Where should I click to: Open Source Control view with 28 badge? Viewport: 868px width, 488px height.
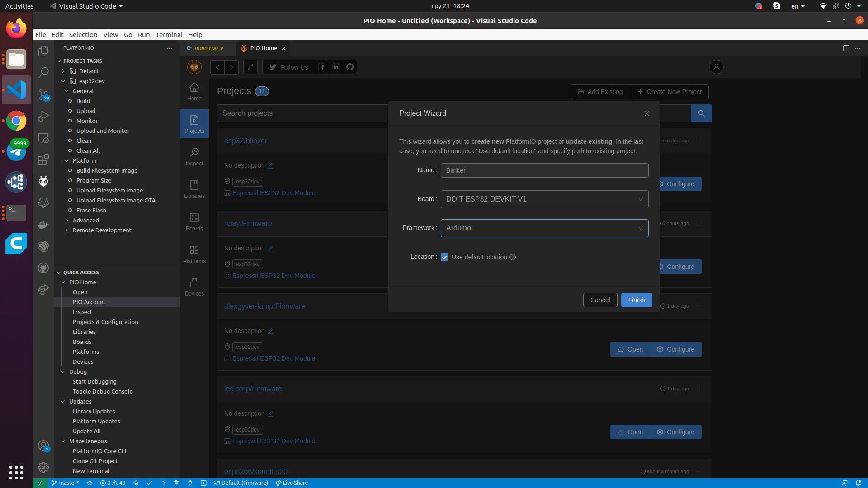[x=43, y=94]
